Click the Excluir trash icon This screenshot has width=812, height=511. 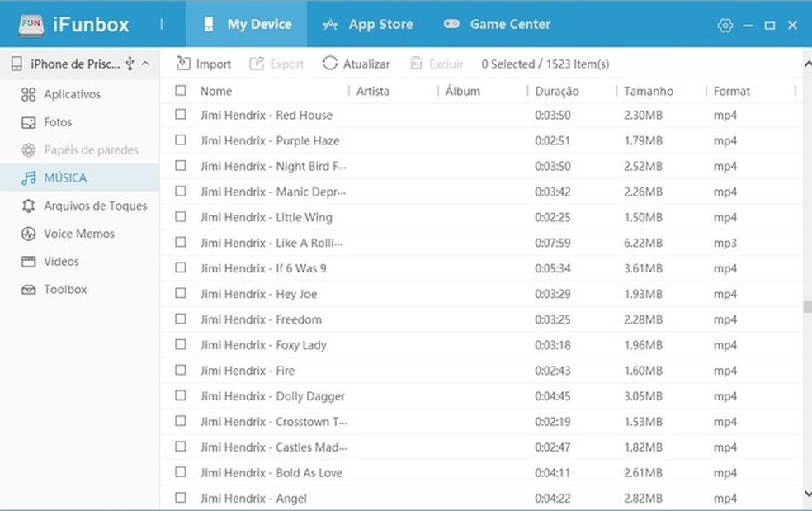(416, 64)
